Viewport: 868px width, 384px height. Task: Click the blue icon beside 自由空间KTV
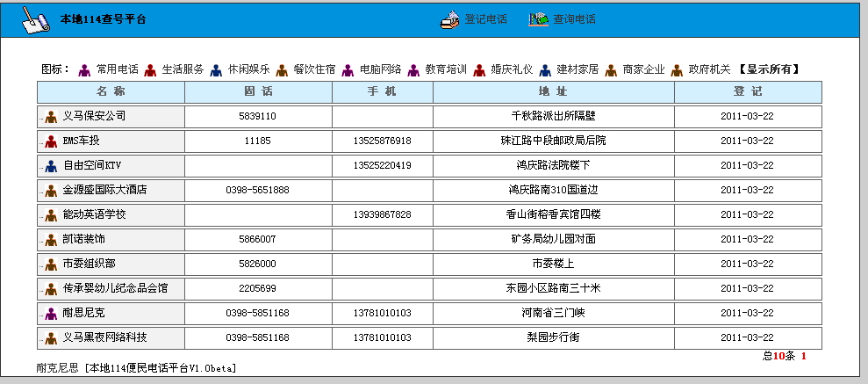52,166
